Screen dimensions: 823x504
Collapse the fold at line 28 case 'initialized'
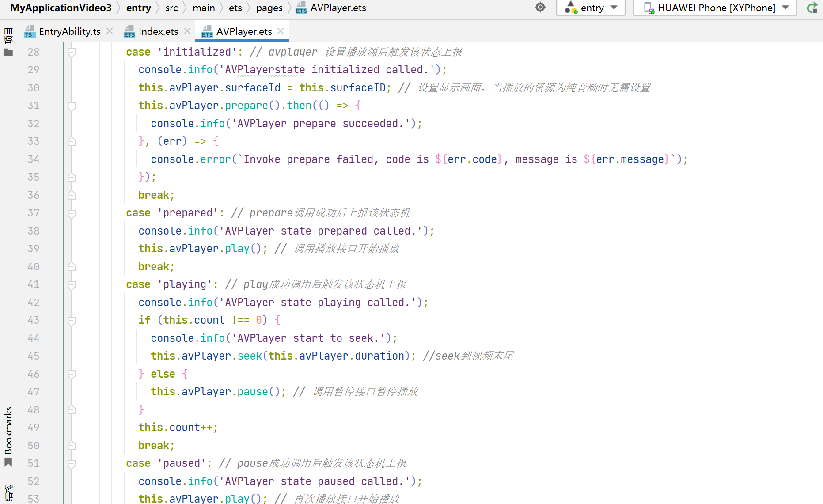pyautogui.click(x=72, y=52)
